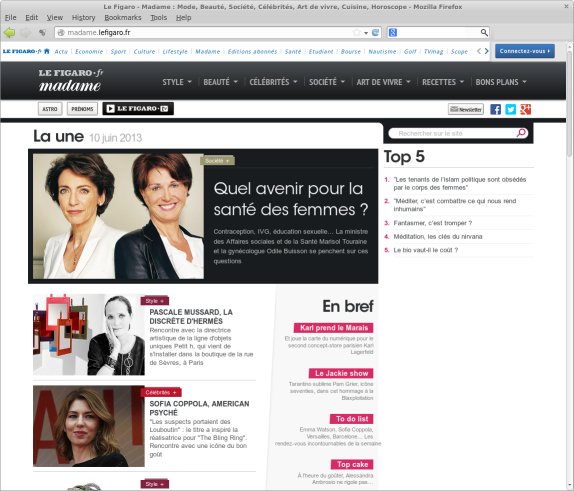Open the TVmag link
574x491 pixels.
tap(433, 52)
